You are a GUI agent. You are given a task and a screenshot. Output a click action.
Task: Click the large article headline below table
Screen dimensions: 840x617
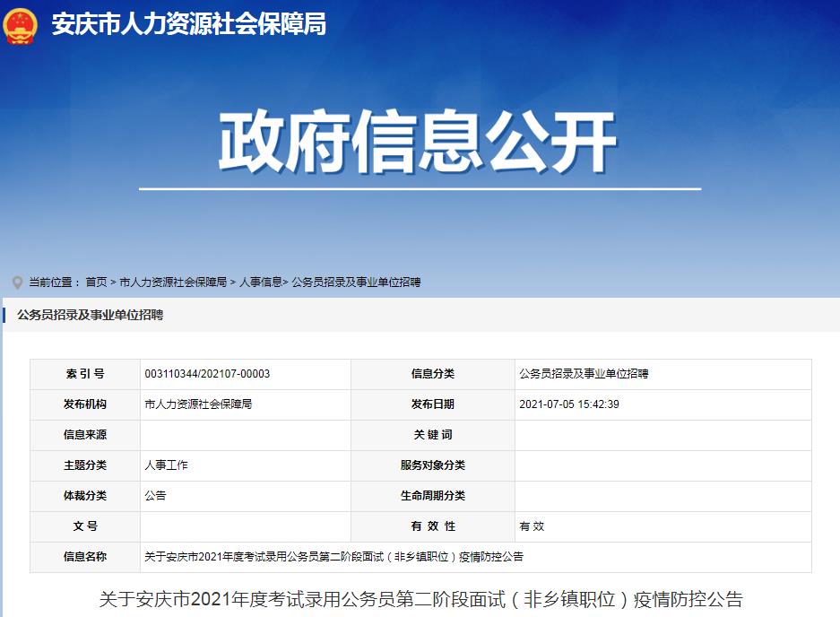420,599
